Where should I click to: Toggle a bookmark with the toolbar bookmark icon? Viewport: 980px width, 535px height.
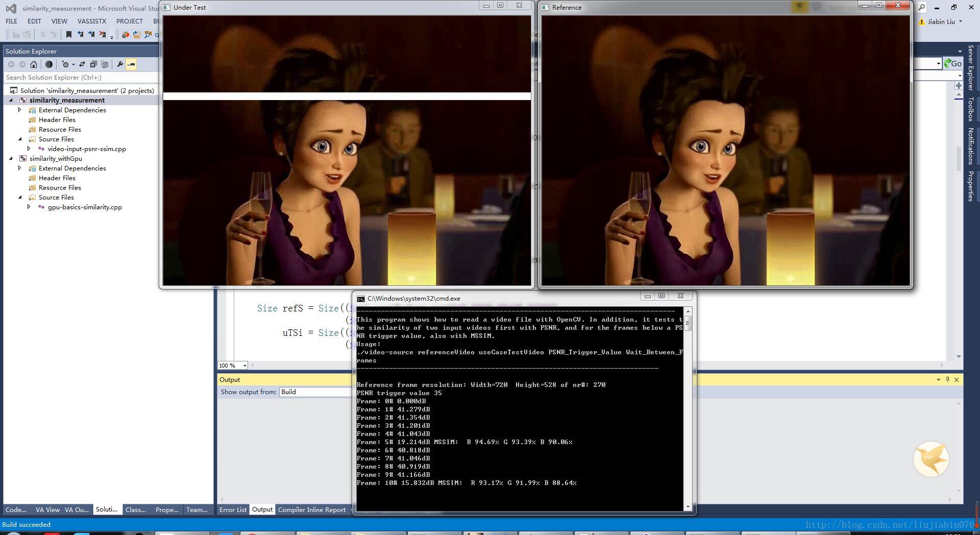pos(69,35)
